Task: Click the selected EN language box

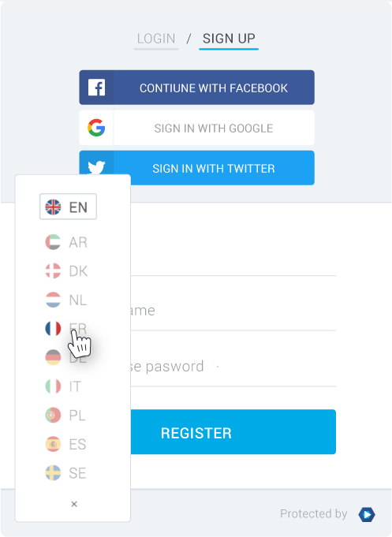Action: [x=68, y=207]
